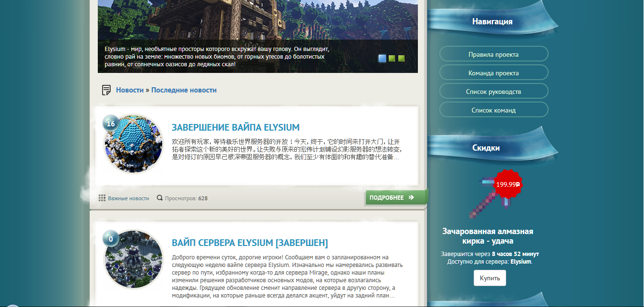
Task: Open Правила проекта navigation item
Action: (494, 54)
